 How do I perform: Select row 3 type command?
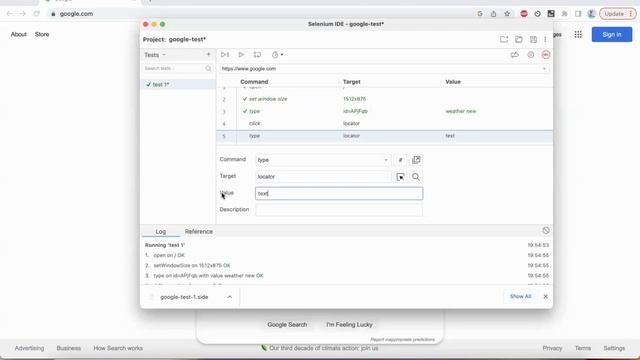point(384,111)
